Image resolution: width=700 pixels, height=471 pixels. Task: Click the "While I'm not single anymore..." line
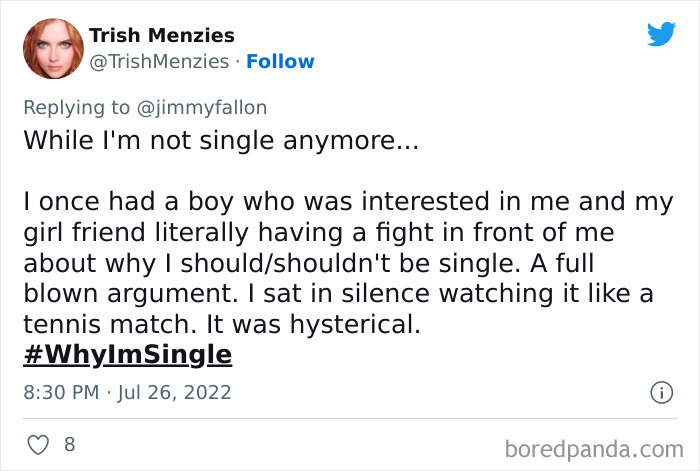coord(220,141)
